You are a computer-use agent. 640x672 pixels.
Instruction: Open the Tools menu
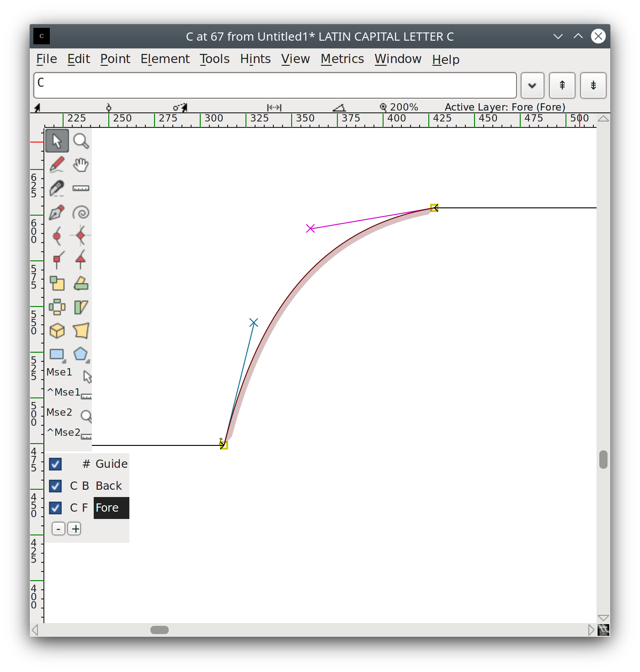click(214, 59)
